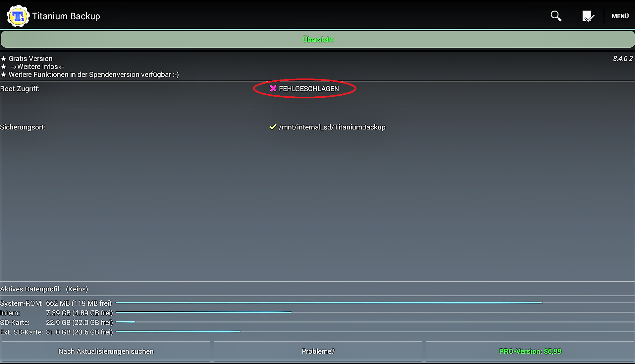635x364 pixels.
Task: Open the MENÜ button
Action: [620, 16]
